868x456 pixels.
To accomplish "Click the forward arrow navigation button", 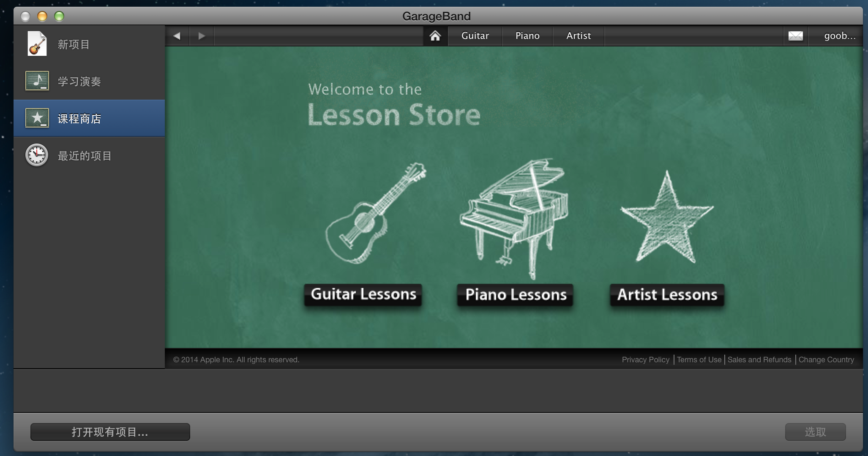I will (202, 36).
